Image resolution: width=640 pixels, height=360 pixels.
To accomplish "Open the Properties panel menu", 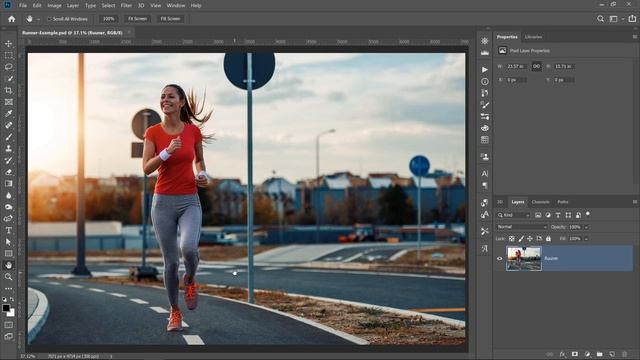I will pyautogui.click(x=635, y=37).
